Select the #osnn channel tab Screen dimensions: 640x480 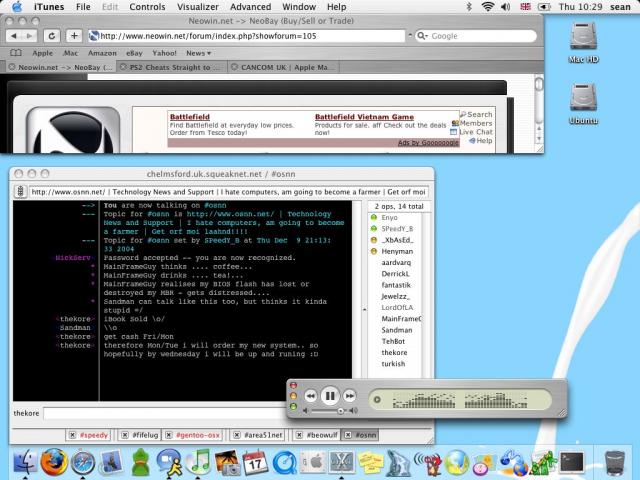[360, 435]
